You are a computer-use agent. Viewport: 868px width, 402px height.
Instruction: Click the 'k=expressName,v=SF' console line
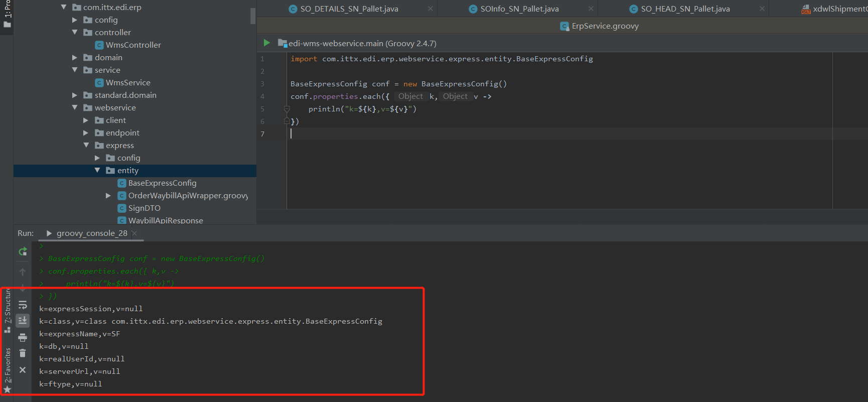[x=80, y=334]
